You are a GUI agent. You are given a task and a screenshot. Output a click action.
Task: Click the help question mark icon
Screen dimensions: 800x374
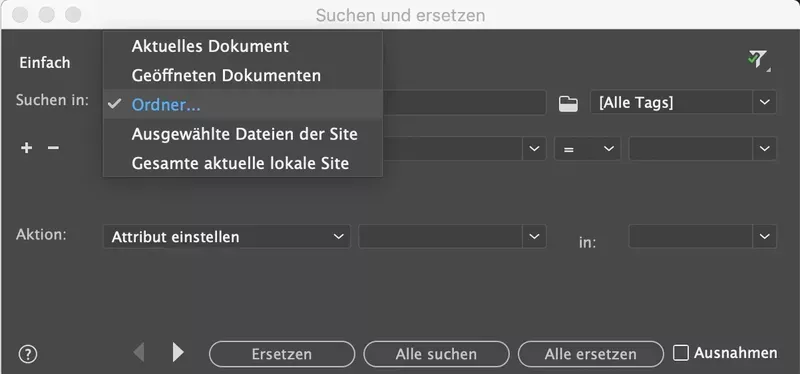[x=28, y=354]
